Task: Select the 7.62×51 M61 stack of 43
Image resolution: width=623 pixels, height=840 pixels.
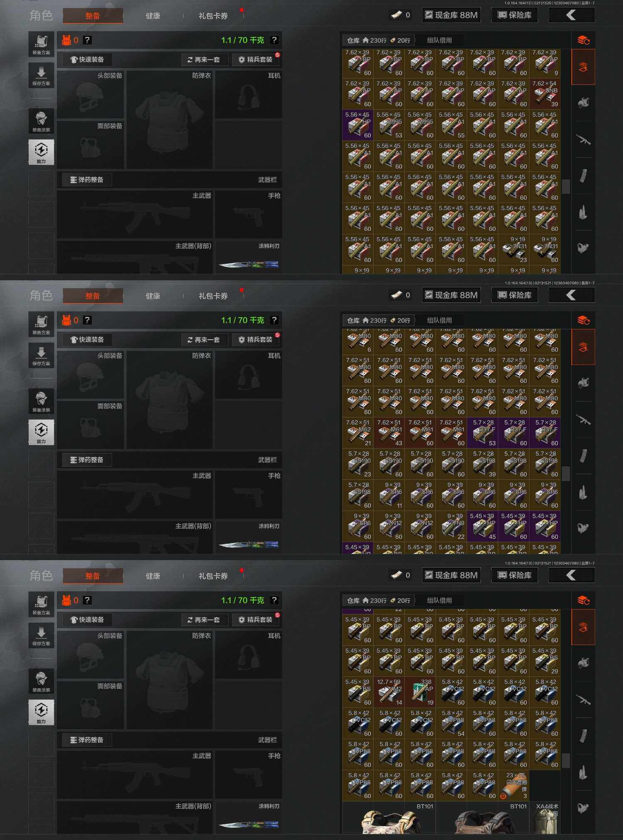Action: [389, 433]
